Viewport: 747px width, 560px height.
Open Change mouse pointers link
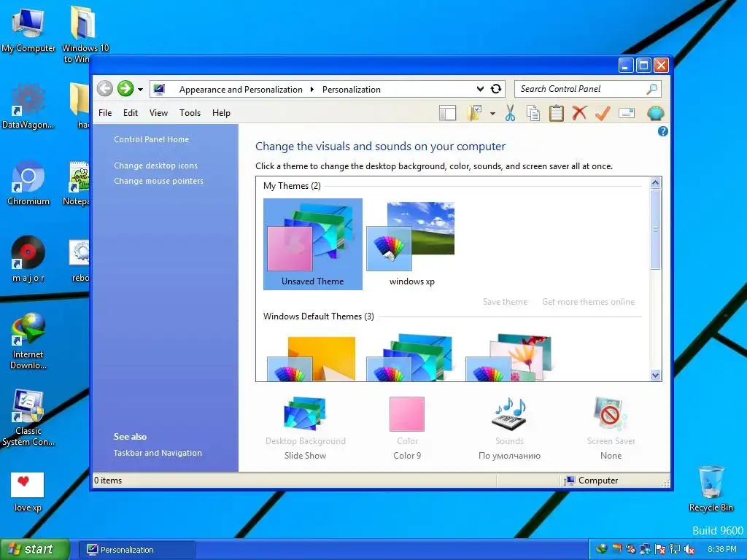[158, 181]
